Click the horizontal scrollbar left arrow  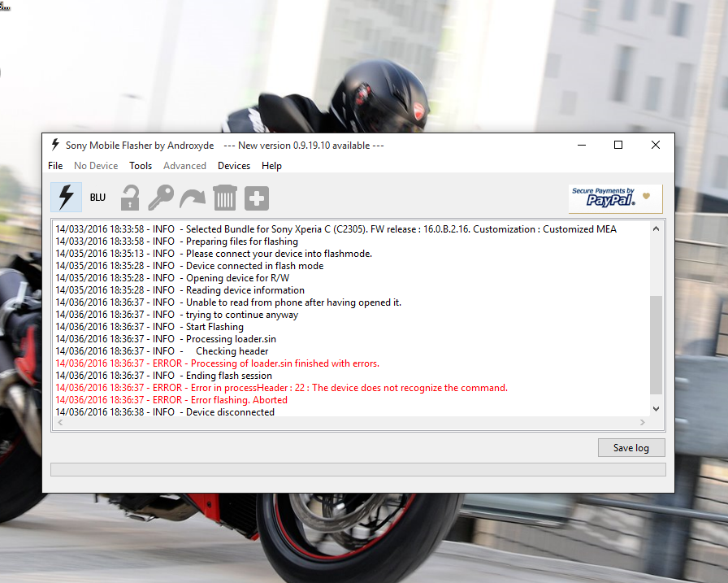pyautogui.click(x=60, y=422)
